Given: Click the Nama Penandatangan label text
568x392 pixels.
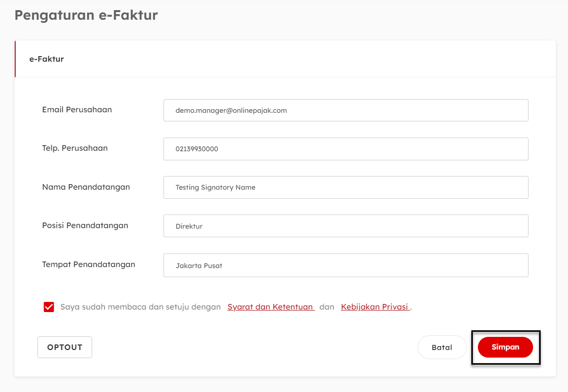Looking at the screenshot, I should [x=86, y=187].
